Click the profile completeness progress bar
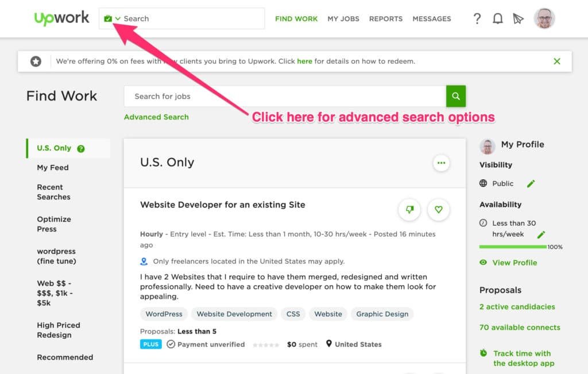588x374 pixels. 513,247
